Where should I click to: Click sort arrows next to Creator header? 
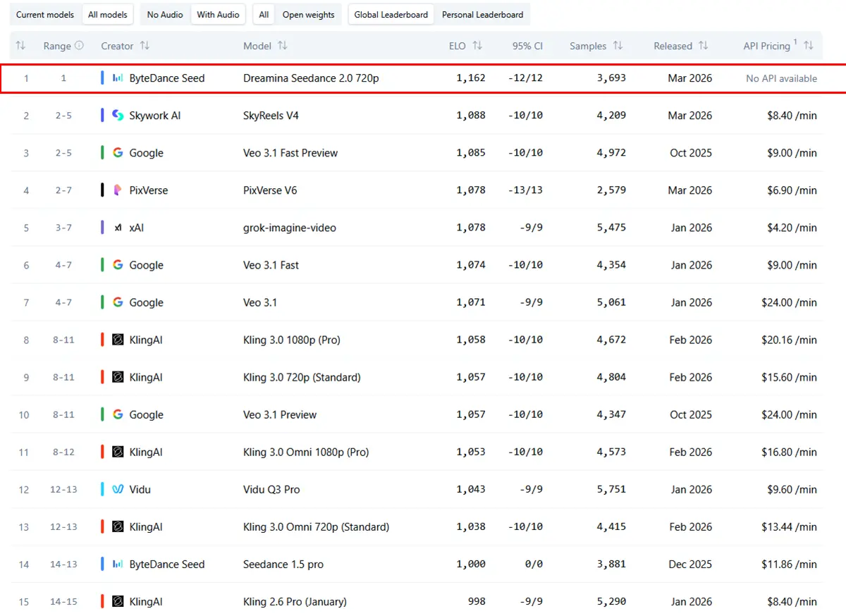coord(145,46)
